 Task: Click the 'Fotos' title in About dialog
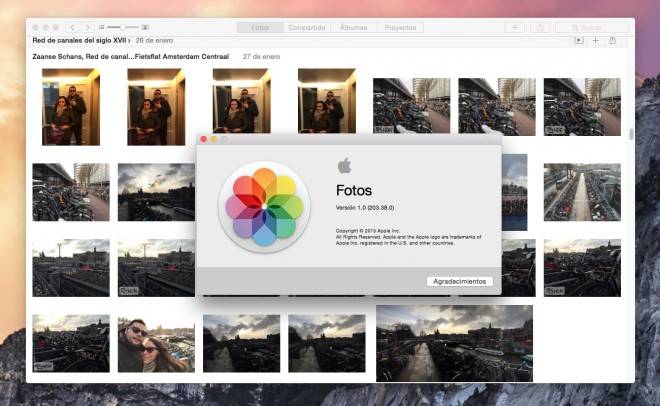point(354,190)
